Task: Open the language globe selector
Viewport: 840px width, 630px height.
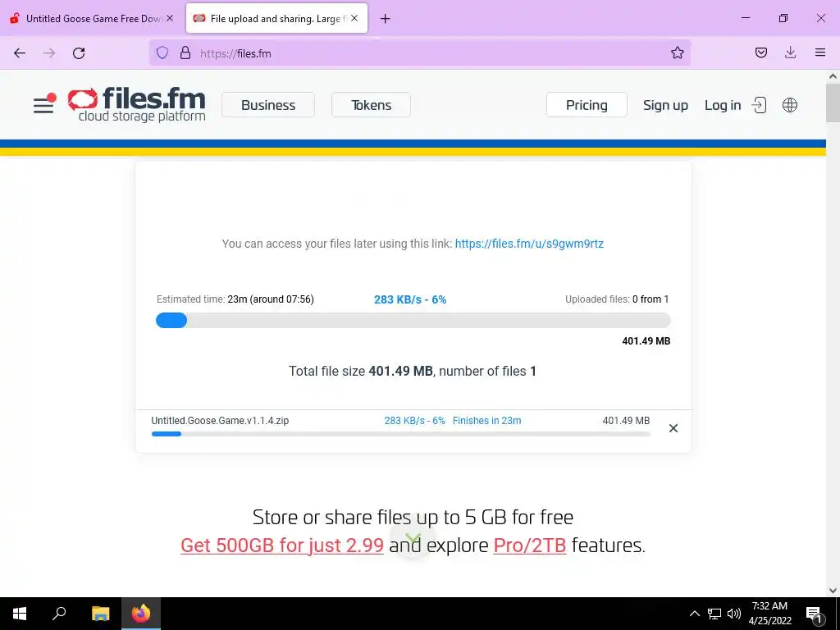Action: tap(790, 105)
